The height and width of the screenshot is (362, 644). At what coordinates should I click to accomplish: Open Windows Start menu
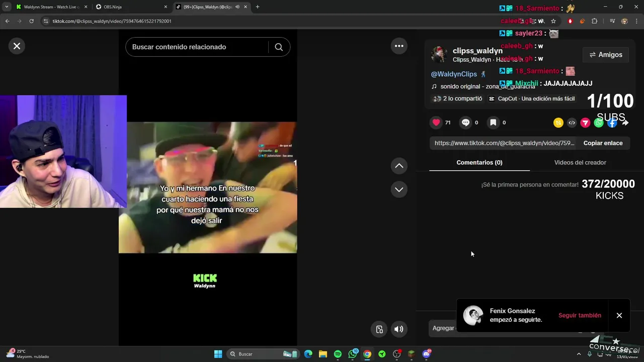pos(218,354)
